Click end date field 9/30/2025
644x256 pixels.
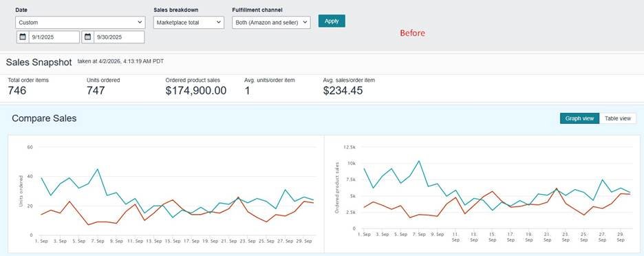tap(119, 37)
